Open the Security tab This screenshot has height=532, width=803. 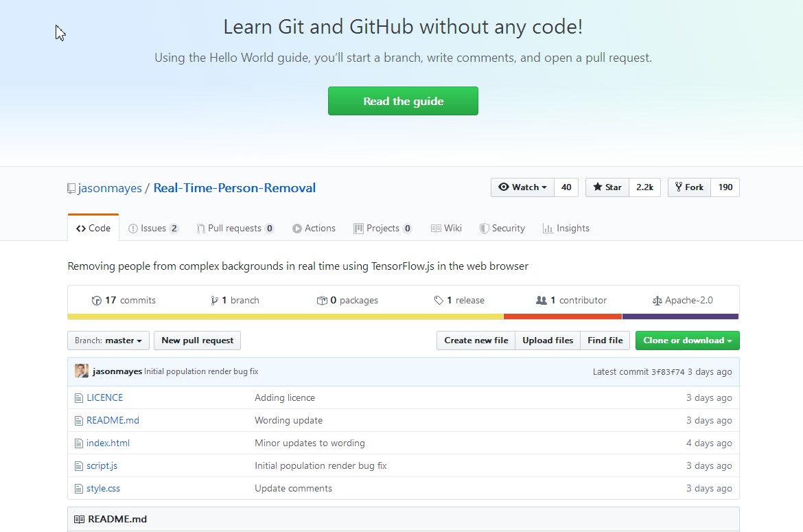(502, 229)
